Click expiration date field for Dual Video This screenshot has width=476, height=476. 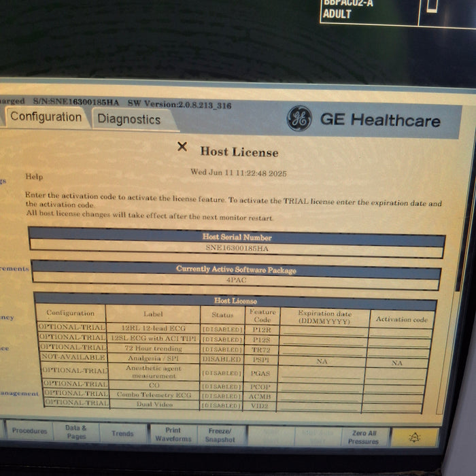tap(318, 407)
